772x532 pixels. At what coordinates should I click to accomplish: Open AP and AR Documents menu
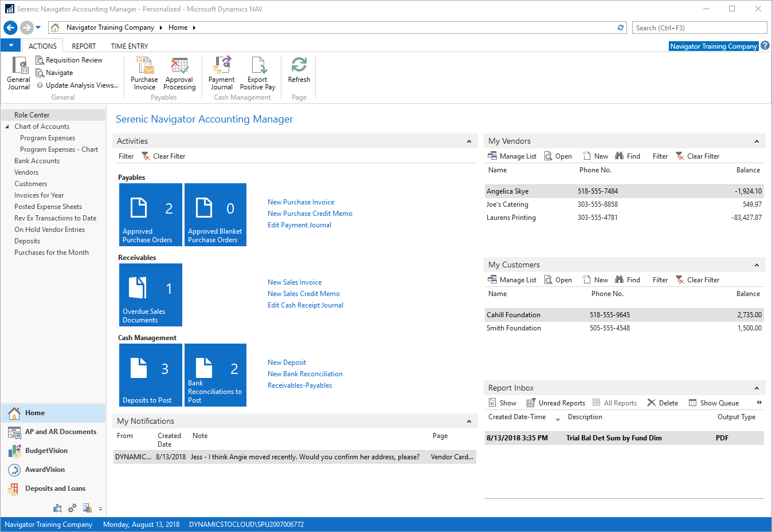coord(53,432)
